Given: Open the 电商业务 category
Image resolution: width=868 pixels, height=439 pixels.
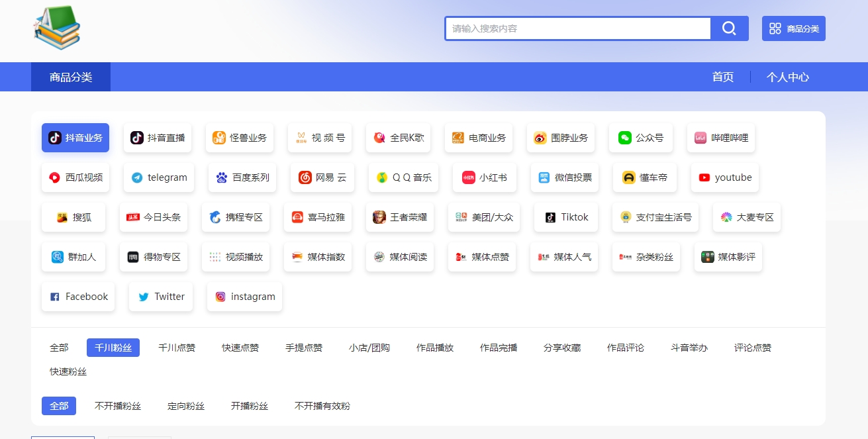Looking at the screenshot, I should click(479, 138).
